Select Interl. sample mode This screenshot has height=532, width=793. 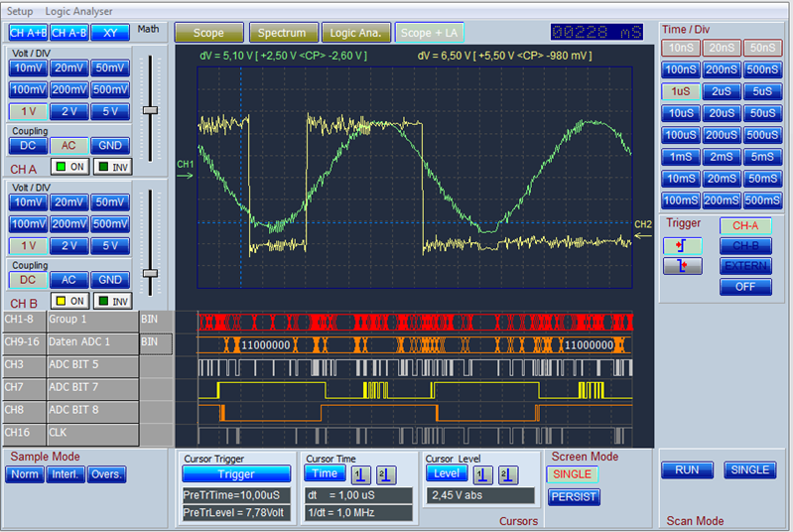[66, 474]
